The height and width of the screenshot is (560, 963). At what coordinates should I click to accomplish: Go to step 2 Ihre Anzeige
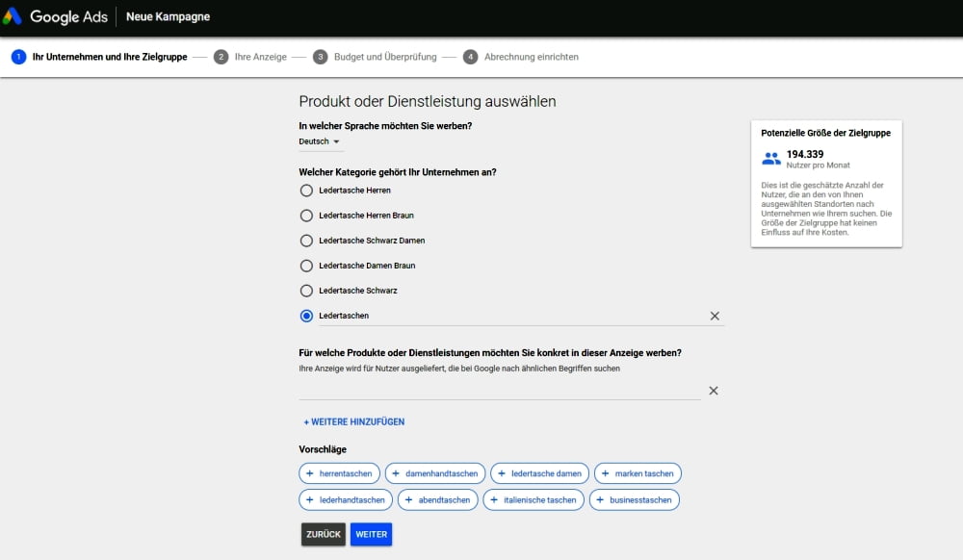pyautogui.click(x=250, y=57)
